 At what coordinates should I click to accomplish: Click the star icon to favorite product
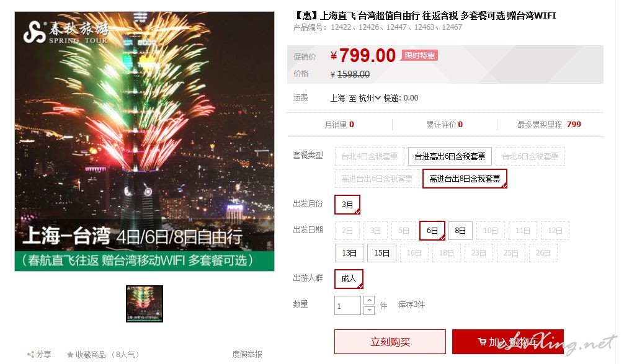pyautogui.click(x=70, y=355)
